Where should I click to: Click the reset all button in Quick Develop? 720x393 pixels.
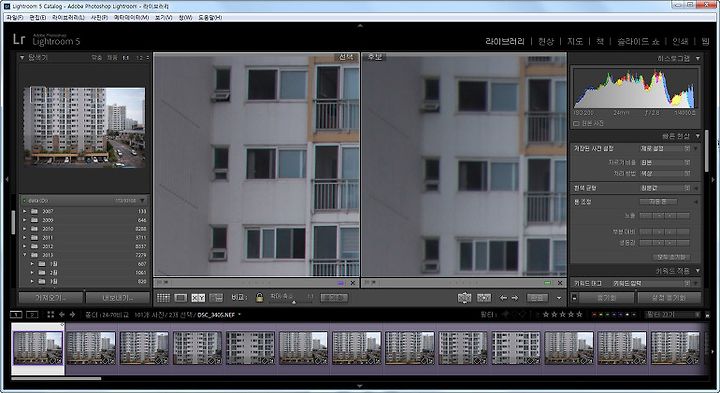[671, 257]
